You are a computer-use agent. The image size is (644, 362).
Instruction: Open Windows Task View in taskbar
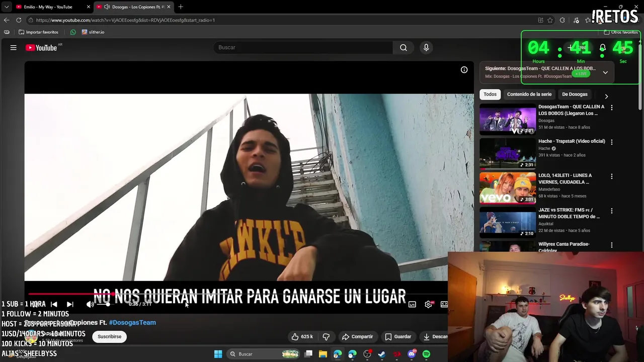click(x=308, y=354)
